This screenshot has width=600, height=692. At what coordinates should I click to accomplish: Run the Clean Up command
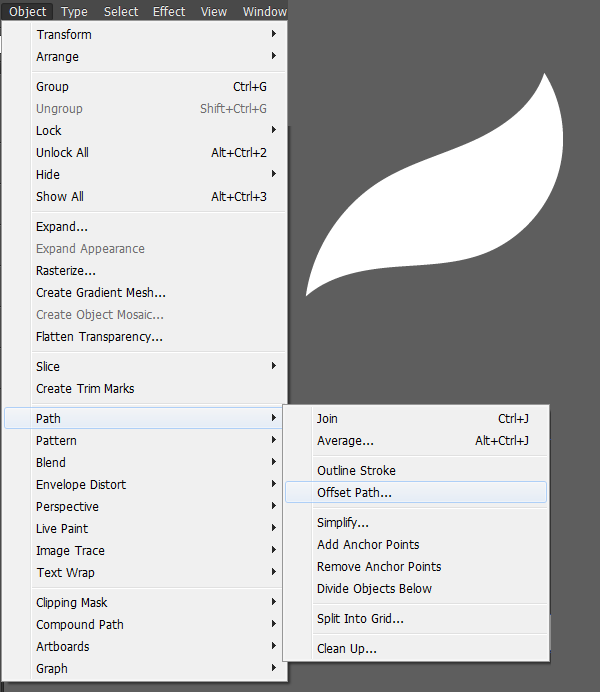(346, 648)
